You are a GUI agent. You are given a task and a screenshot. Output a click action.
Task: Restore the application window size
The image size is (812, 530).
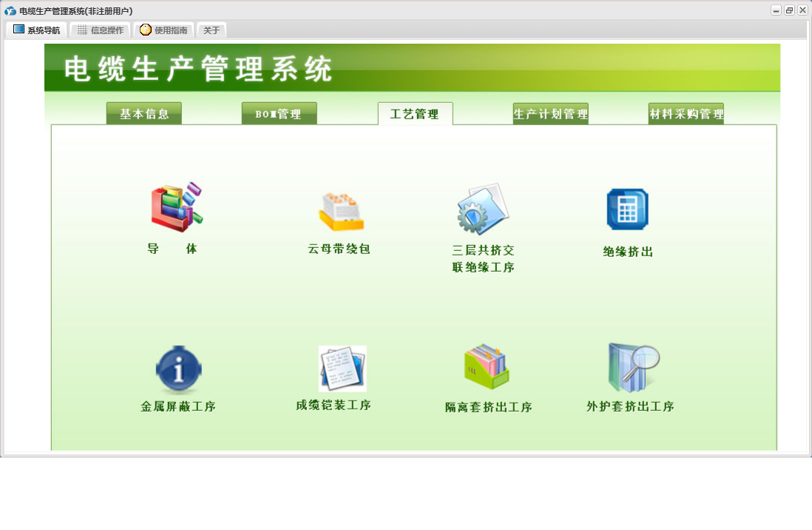click(789, 10)
